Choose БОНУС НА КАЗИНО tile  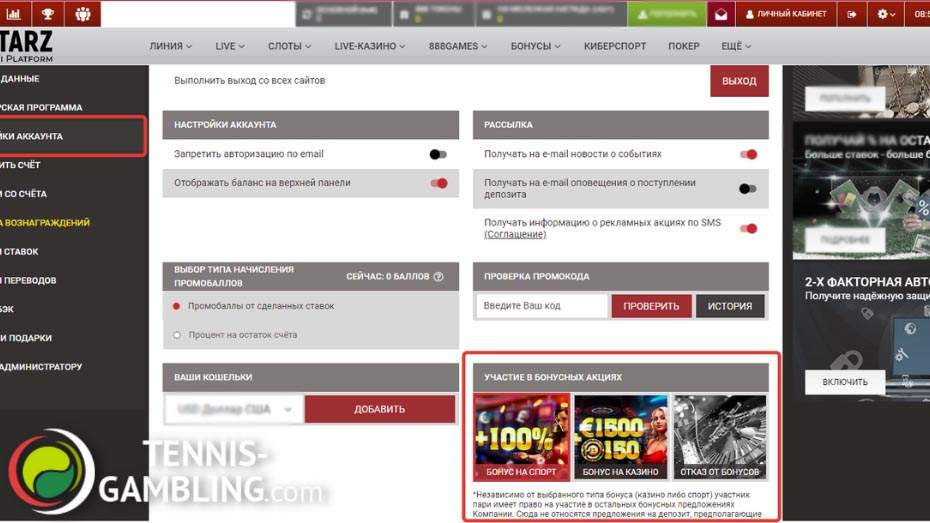pos(620,437)
